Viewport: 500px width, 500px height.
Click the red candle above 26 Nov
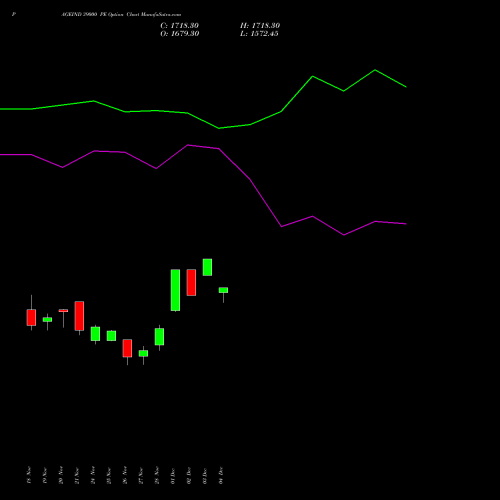pyautogui.click(x=127, y=348)
